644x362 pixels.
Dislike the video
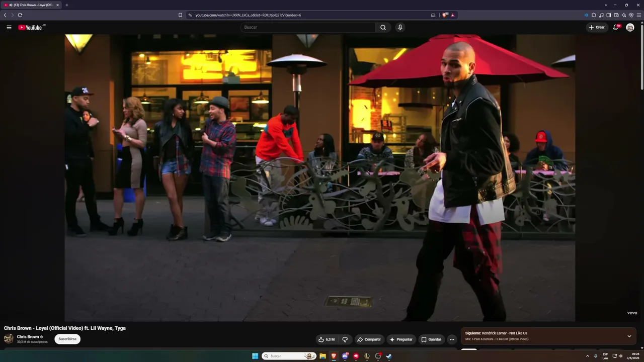(345, 339)
